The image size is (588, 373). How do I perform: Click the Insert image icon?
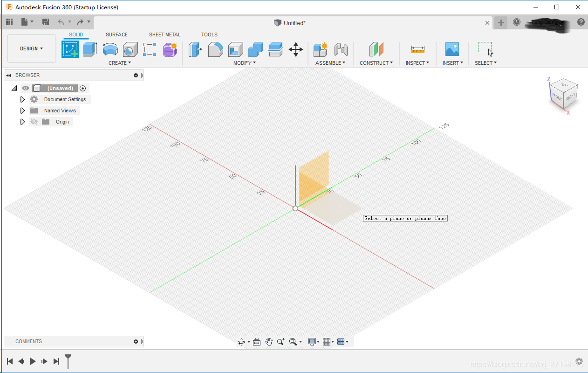point(452,49)
